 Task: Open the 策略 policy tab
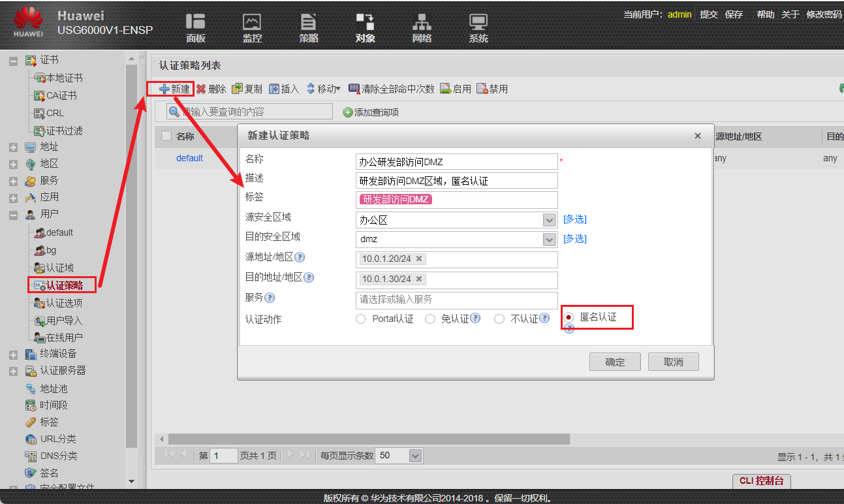(x=309, y=29)
